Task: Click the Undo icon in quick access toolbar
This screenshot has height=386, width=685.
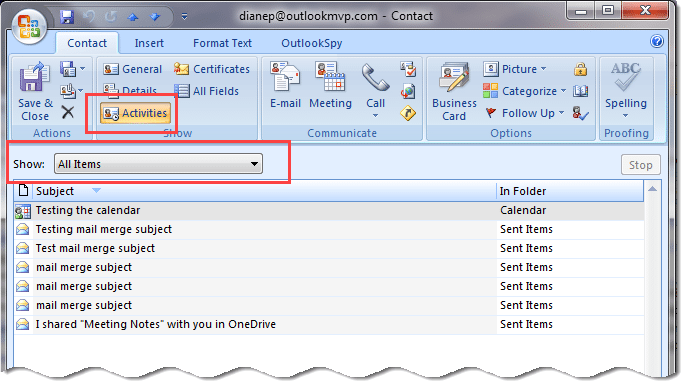Action: [x=90, y=17]
